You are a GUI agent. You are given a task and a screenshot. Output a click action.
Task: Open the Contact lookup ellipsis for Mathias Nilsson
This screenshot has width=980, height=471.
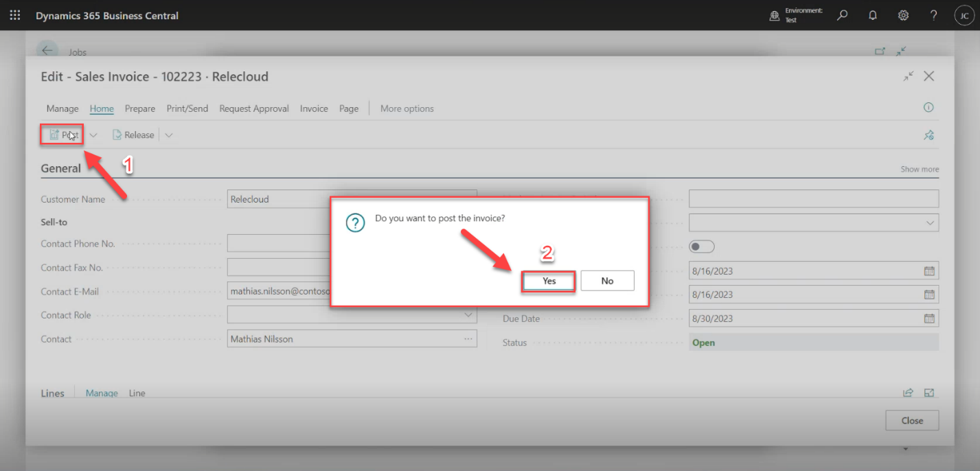pyautogui.click(x=468, y=339)
